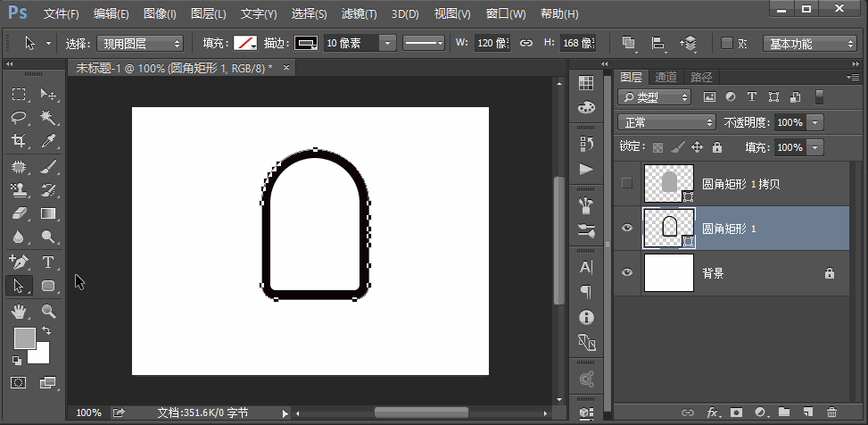
Task: Click the delete layer trash icon
Action: coord(831,412)
